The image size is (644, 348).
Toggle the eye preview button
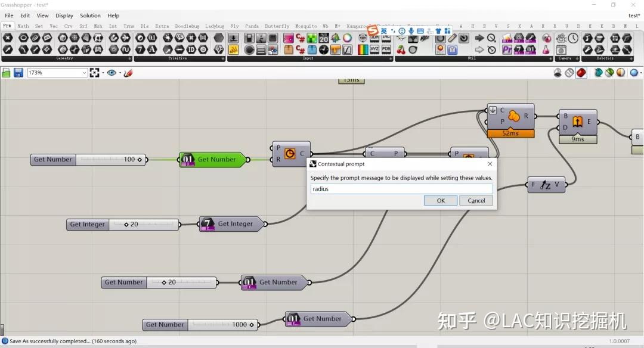pyautogui.click(x=112, y=73)
